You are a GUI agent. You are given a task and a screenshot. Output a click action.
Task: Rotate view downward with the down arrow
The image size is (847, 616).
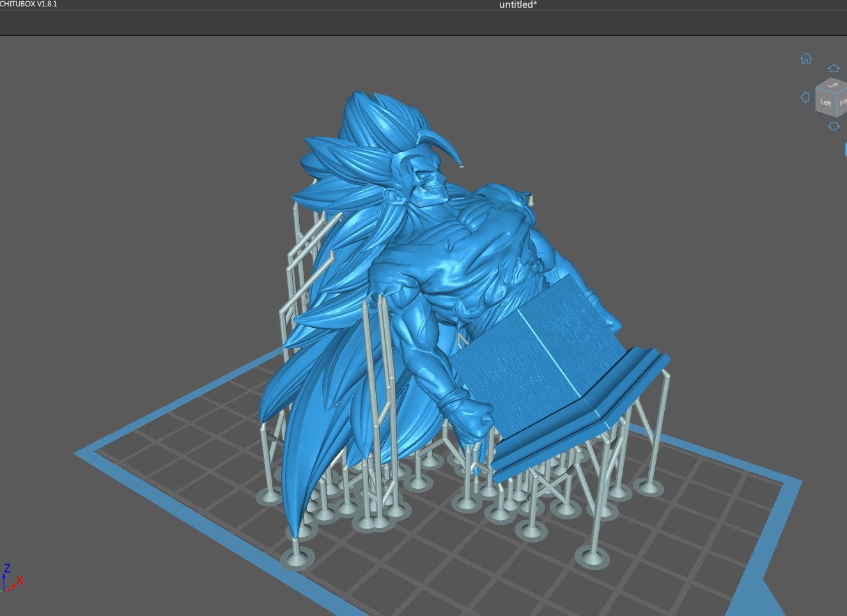[834, 127]
